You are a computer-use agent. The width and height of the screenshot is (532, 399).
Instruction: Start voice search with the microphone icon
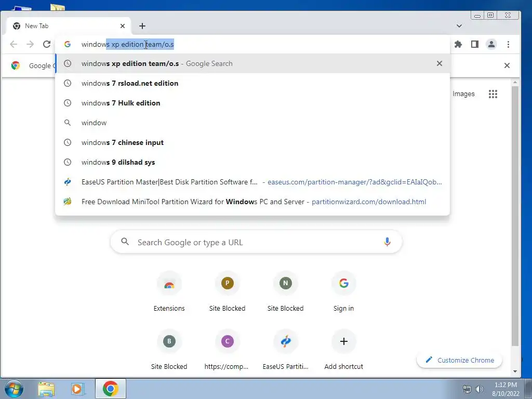tap(387, 242)
